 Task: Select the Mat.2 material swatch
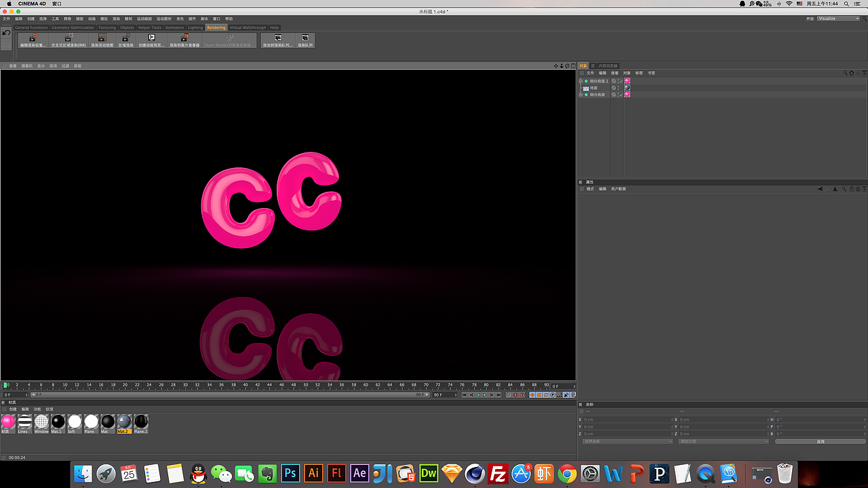(x=124, y=423)
